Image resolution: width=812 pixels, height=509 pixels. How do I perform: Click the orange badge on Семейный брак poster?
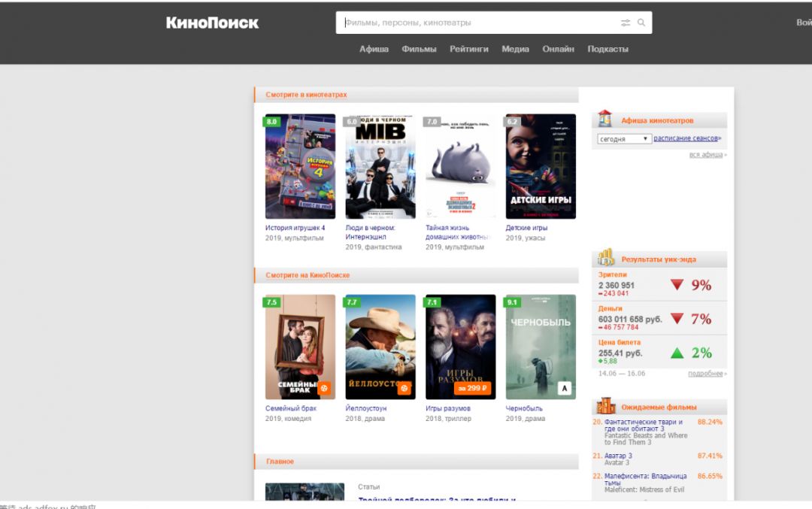point(324,388)
